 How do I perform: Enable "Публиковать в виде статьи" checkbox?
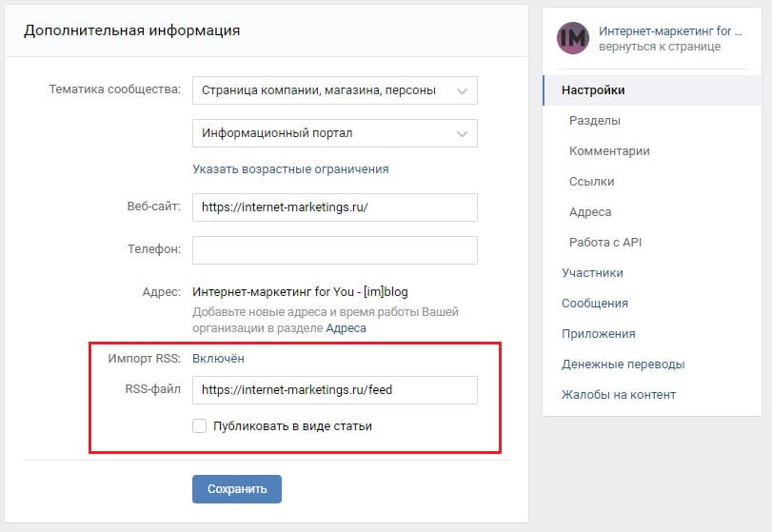tap(200, 426)
